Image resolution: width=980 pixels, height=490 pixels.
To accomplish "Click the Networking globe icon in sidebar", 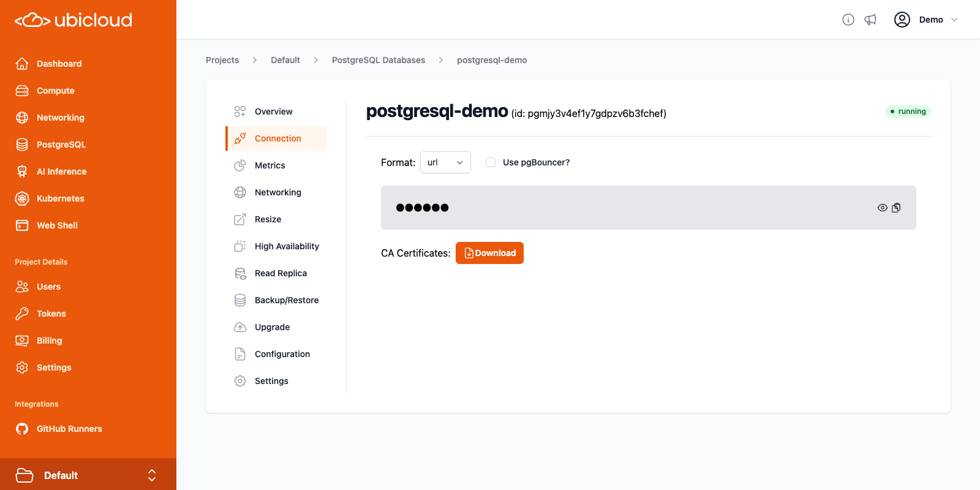I will (22, 118).
